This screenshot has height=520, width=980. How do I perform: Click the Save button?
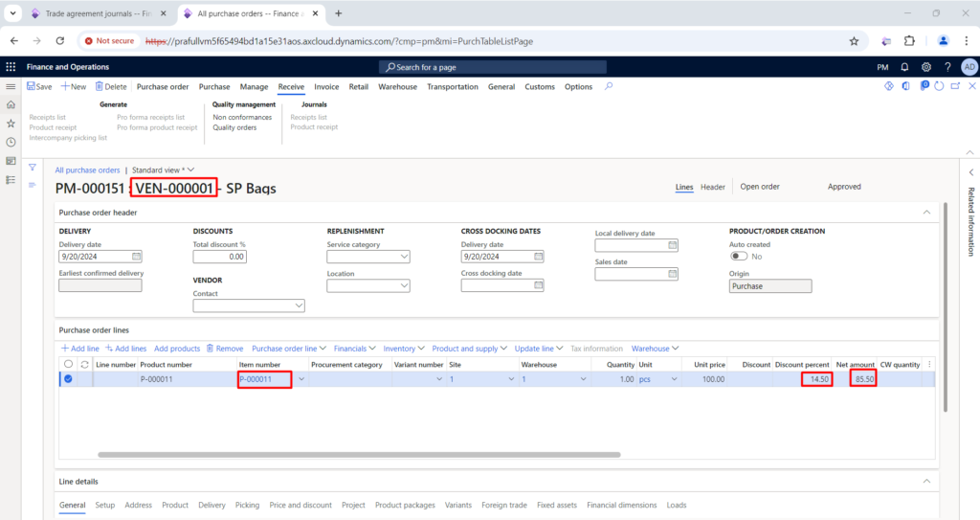[x=39, y=87]
